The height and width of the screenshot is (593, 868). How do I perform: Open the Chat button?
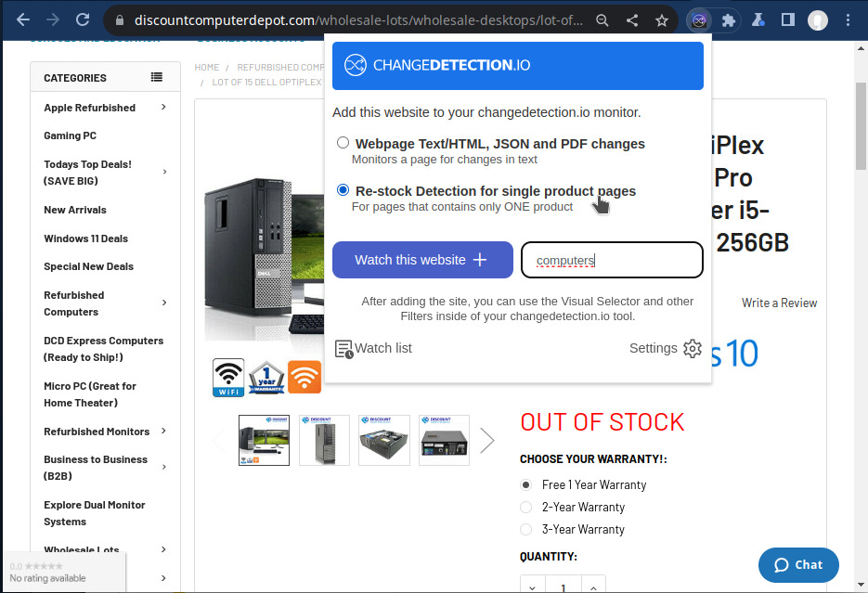pyautogui.click(x=798, y=565)
